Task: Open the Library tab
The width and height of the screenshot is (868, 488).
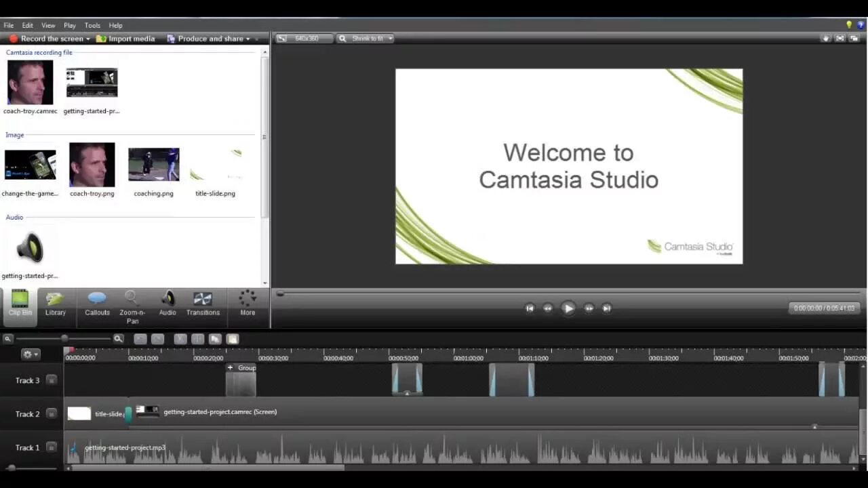Action: (56, 302)
